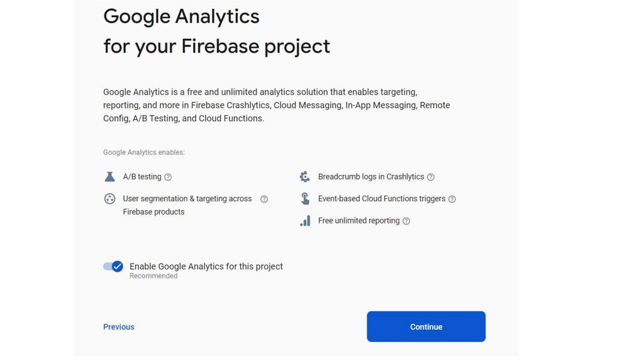This screenshot has width=644, height=361.
Task: Open help tooltip for Free unlimited reporting
Action: point(406,221)
